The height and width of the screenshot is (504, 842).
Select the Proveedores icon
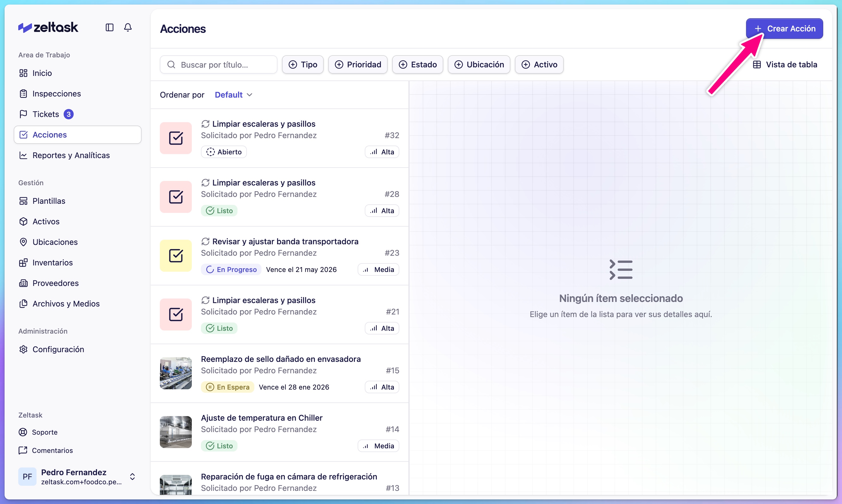pos(23,283)
